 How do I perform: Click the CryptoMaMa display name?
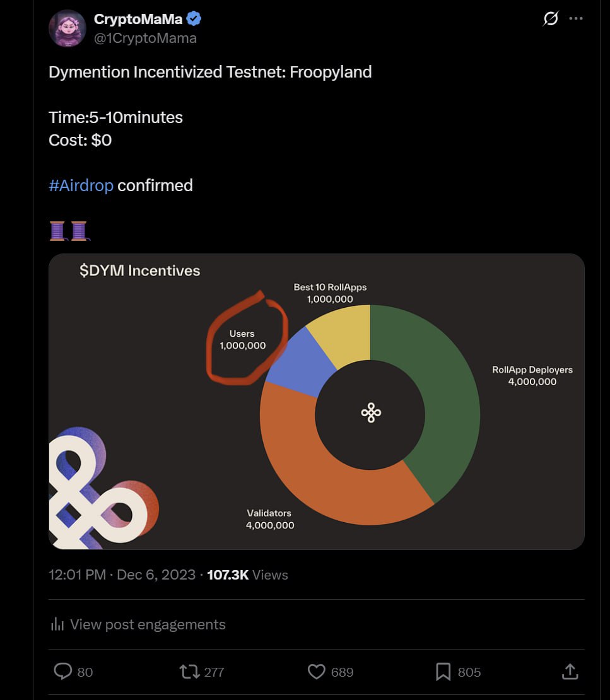pos(138,20)
